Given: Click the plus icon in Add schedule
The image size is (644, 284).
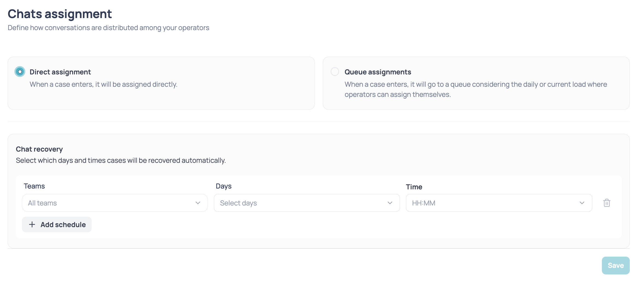Looking at the screenshot, I should 32,224.
